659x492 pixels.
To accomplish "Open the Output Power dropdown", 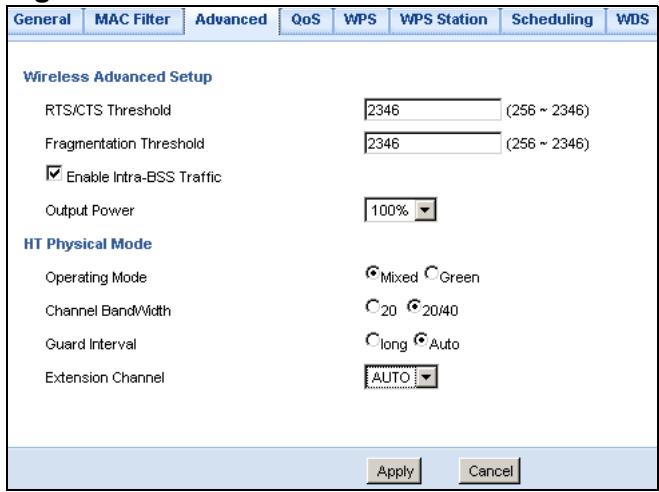I will pyautogui.click(x=401, y=210).
